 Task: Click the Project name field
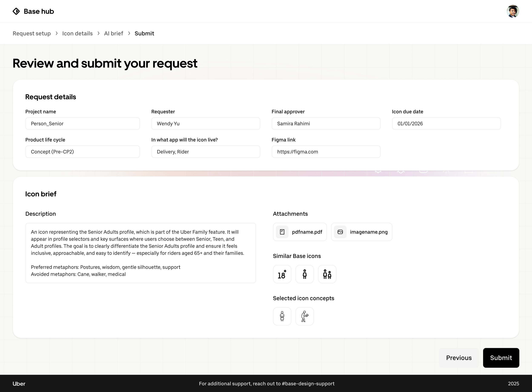click(82, 124)
